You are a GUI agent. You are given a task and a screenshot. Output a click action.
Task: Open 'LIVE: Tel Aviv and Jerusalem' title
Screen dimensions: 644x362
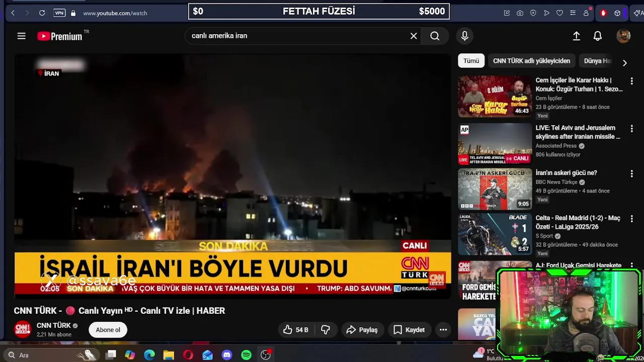(x=578, y=132)
